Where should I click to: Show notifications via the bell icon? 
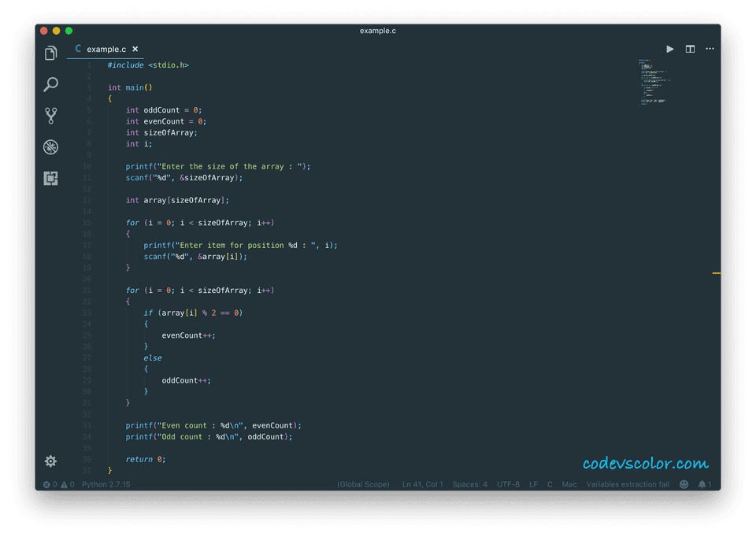coord(703,484)
